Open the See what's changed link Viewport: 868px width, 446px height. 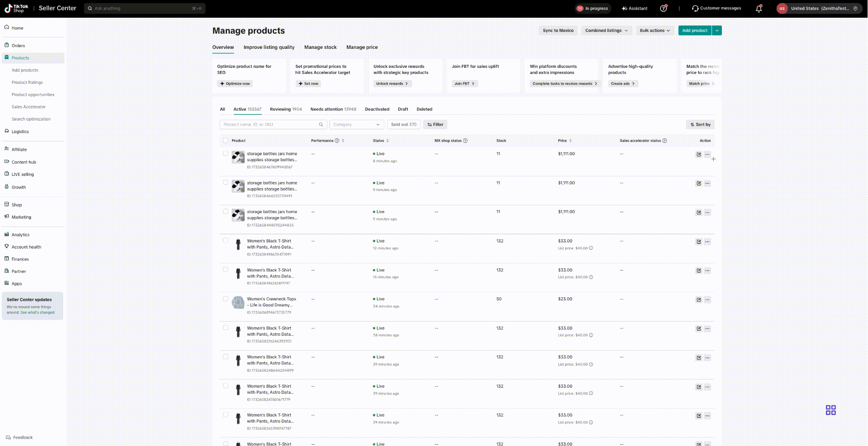pos(37,312)
